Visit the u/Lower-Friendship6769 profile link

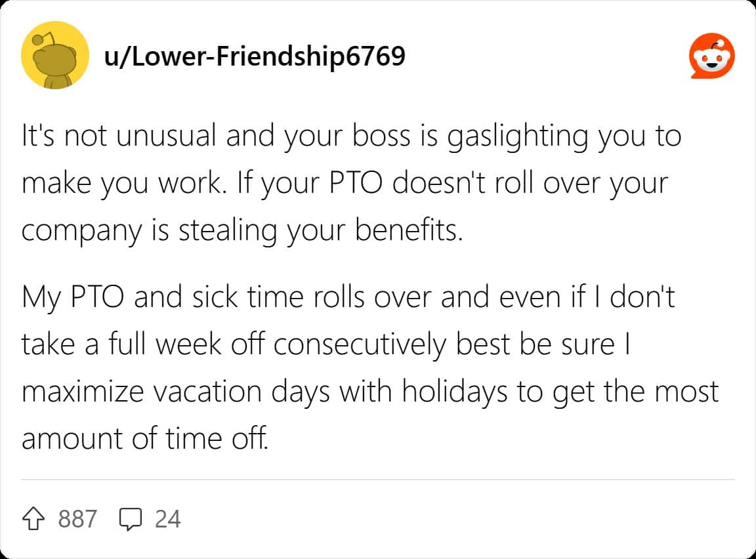(255, 56)
